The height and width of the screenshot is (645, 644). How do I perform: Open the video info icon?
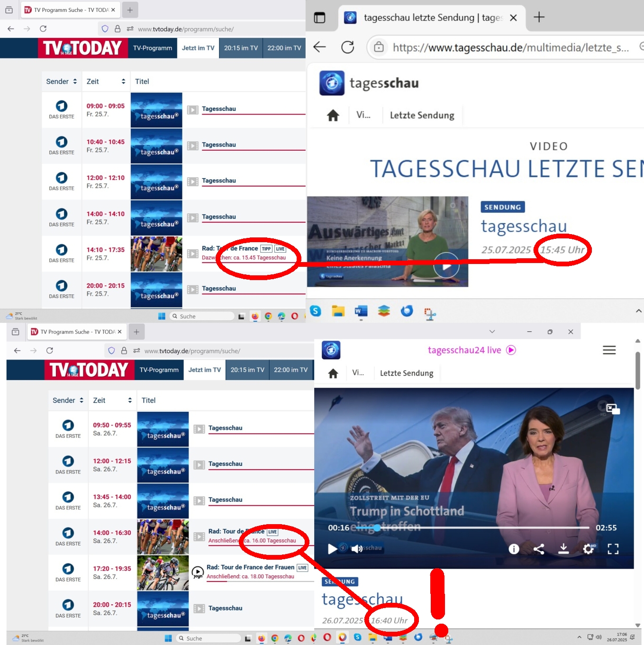click(514, 549)
